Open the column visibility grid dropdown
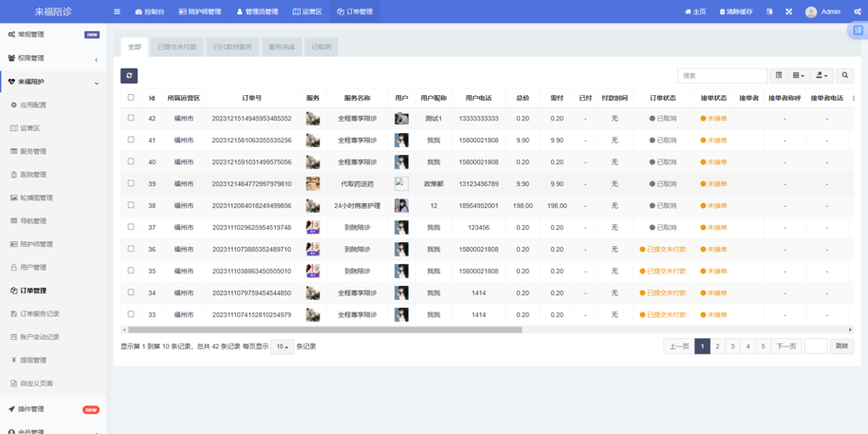Viewport: 868px width, 434px height. tap(799, 75)
